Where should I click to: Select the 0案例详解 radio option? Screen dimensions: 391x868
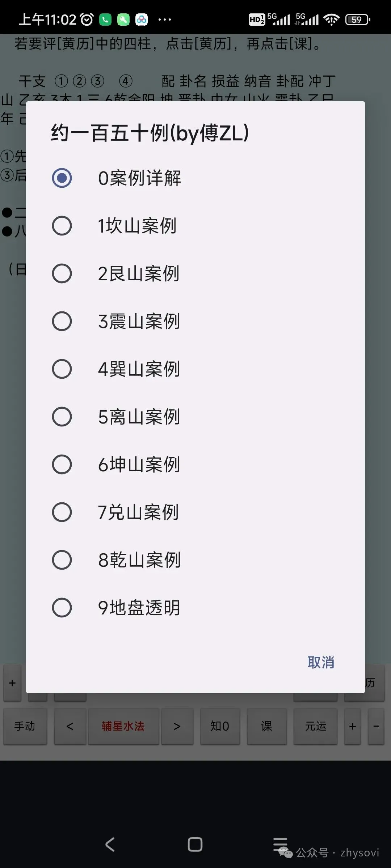195,178
